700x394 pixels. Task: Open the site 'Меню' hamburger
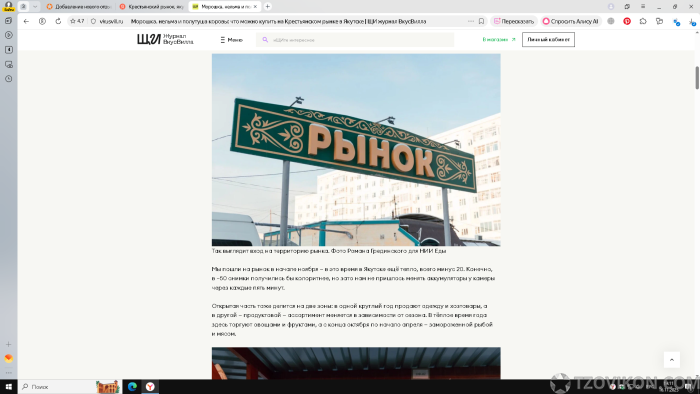click(x=231, y=40)
